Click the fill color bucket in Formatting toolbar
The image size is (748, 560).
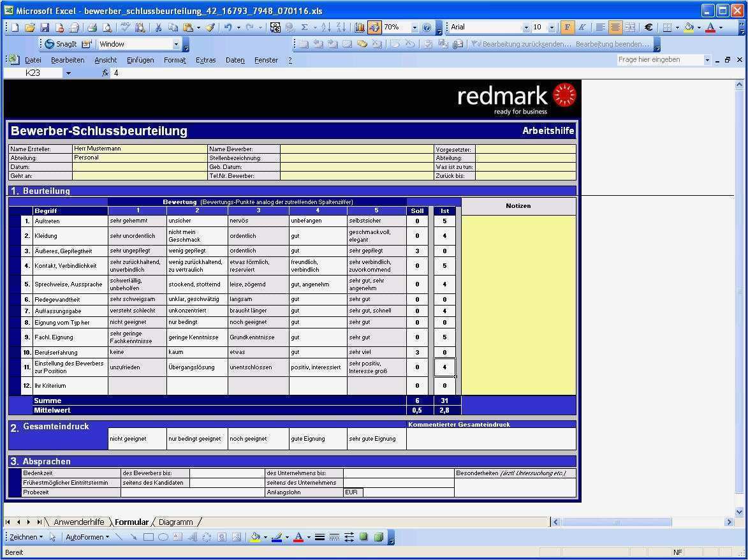(x=689, y=27)
